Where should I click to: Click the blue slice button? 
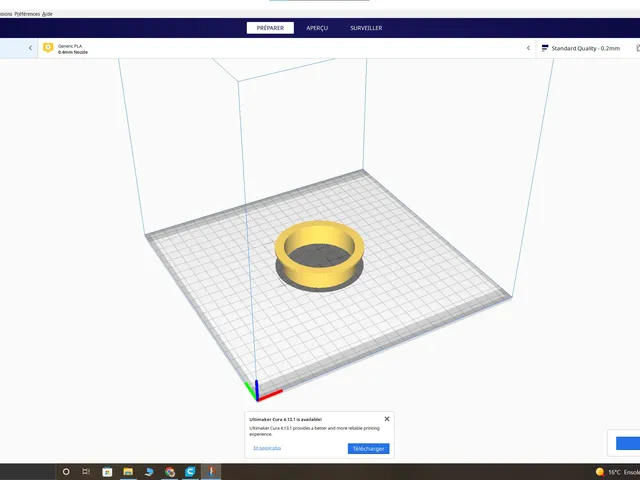628,443
